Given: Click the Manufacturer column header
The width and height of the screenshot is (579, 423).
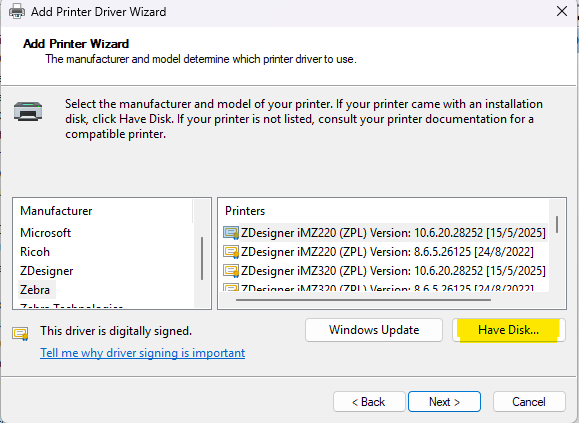Looking at the screenshot, I should click(56, 211).
